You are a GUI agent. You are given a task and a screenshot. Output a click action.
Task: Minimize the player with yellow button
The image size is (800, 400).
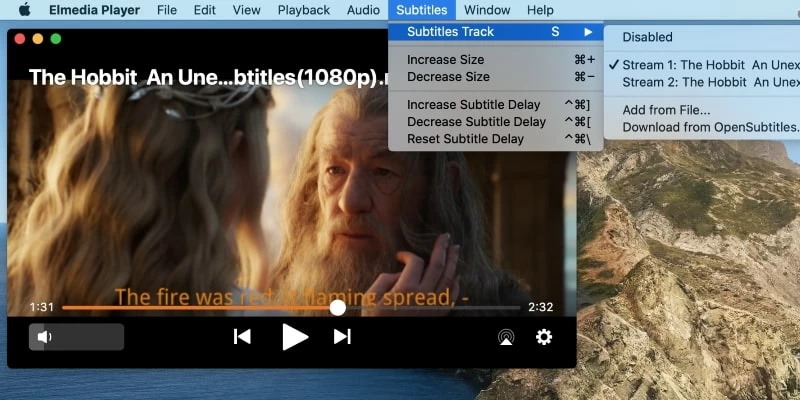tap(38, 39)
